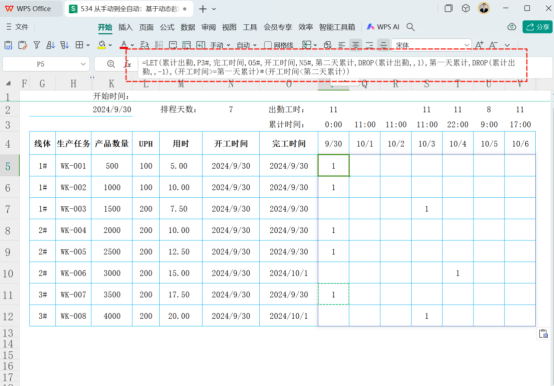Click the save icon in toolbar
This screenshot has width=554, height=386.
click(x=8, y=45)
